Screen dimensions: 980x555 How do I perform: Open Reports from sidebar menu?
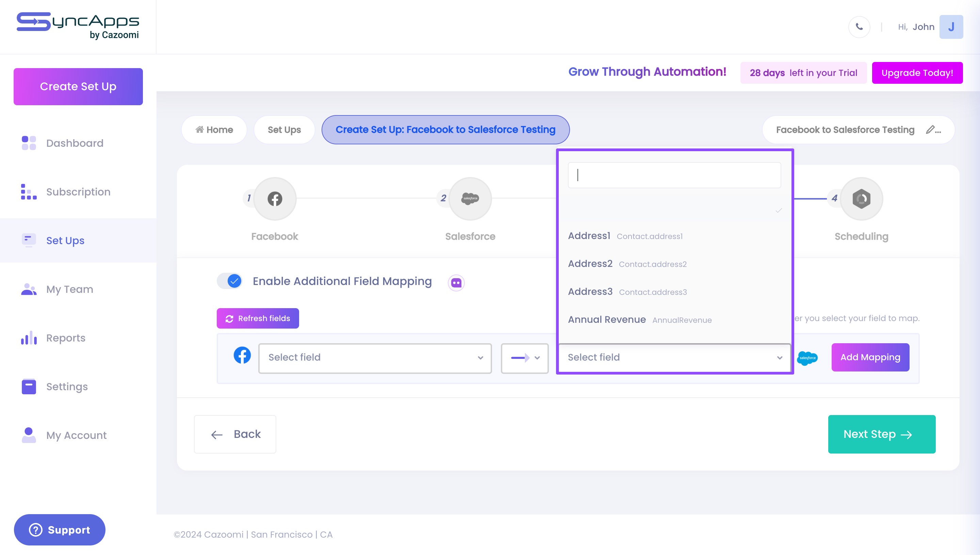coord(66,338)
